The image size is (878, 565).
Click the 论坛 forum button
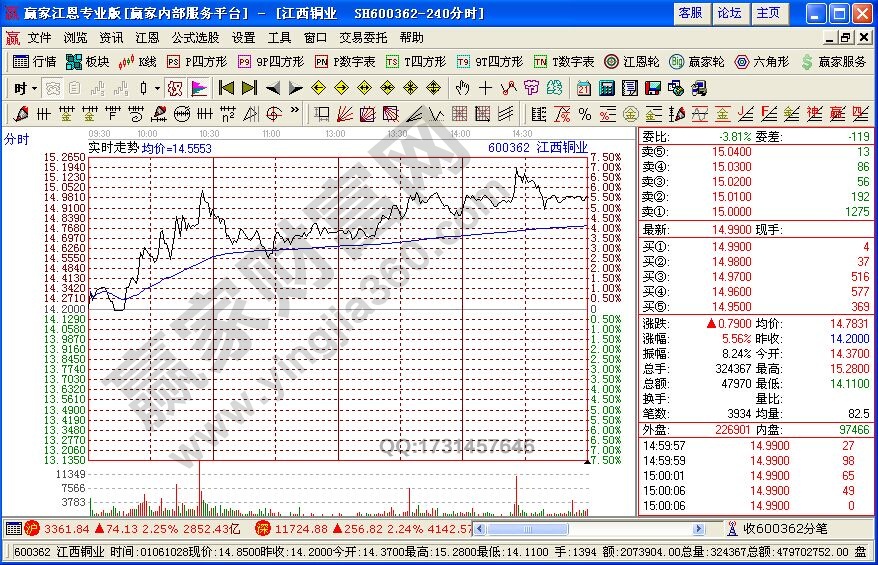[729, 13]
